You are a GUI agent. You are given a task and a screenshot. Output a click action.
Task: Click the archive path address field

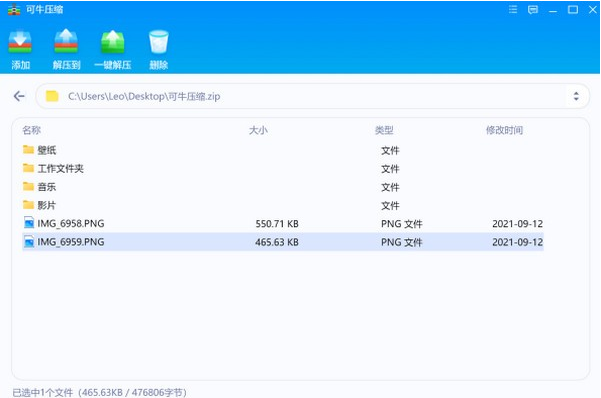click(x=312, y=96)
